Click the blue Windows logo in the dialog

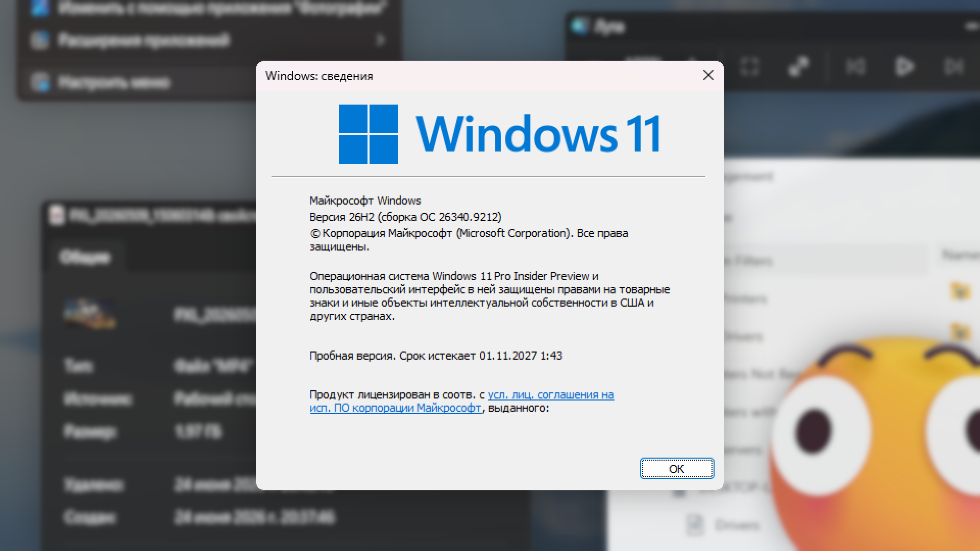[x=369, y=134]
